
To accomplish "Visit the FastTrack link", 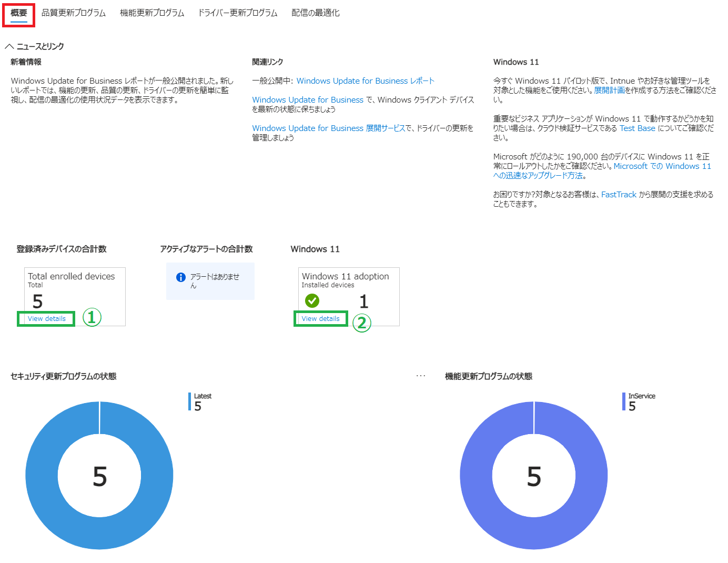I will pyautogui.click(x=619, y=195).
